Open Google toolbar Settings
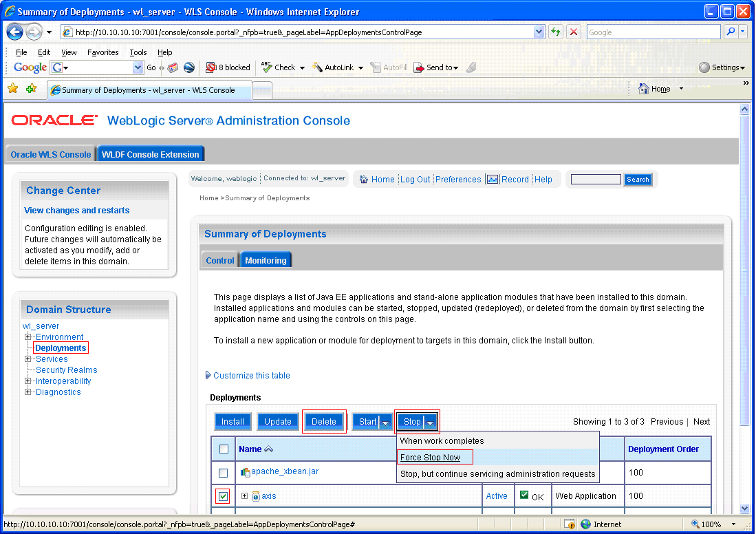This screenshot has height=534, width=756. [x=722, y=67]
